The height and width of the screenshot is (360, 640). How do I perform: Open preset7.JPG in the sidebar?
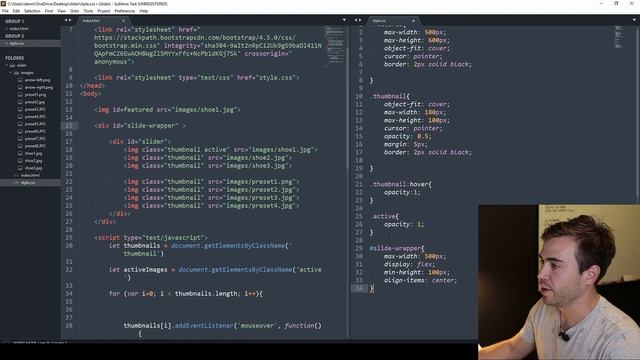pyautogui.click(x=35, y=139)
